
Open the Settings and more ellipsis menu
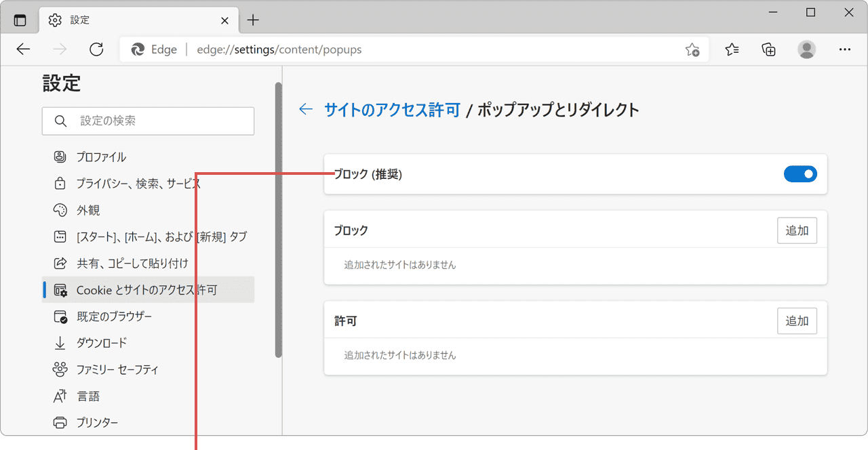tap(845, 49)
